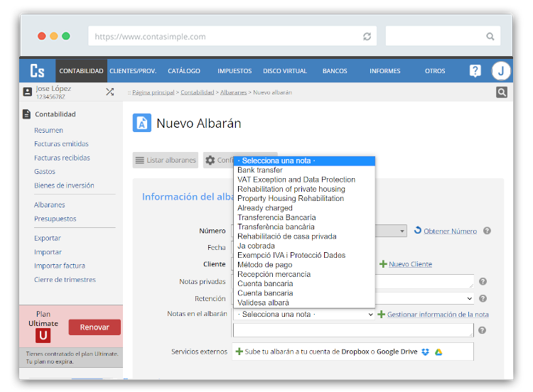
Task: Click the Dropbox icon in external services
Action: pos(425,352)
